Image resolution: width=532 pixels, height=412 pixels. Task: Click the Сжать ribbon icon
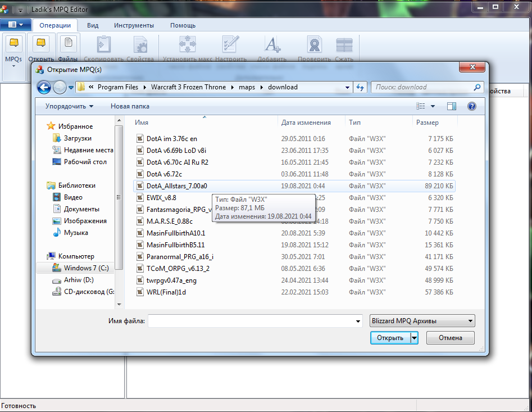(344, 44)
